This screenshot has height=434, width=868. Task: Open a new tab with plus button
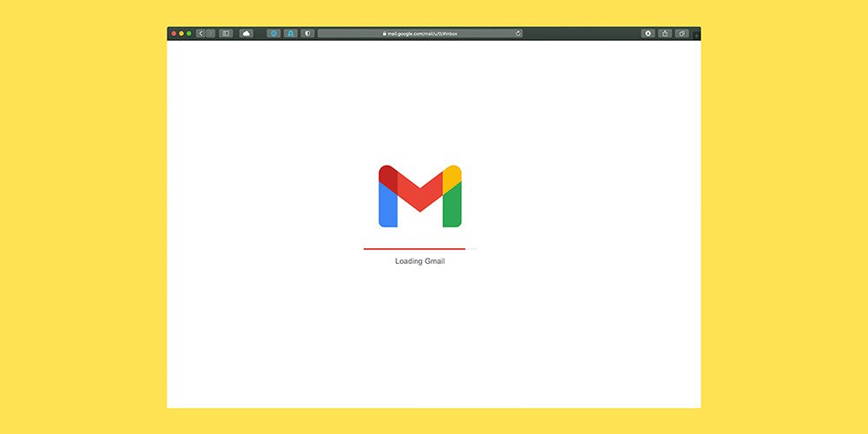[x=697, y=35]
